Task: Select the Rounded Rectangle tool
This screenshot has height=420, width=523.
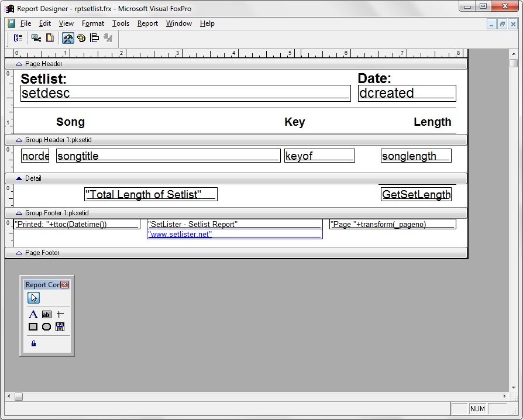Action: click(x=47, y=327)
